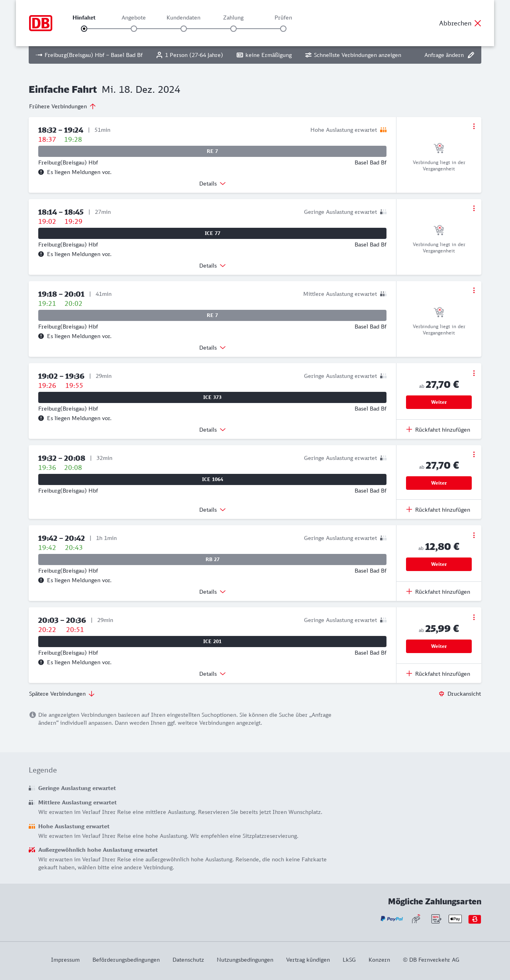Screen dimensions: 510x980
Task: Add Rückfahrt to the ICE 201 connection
Action: tap(438, 674)
